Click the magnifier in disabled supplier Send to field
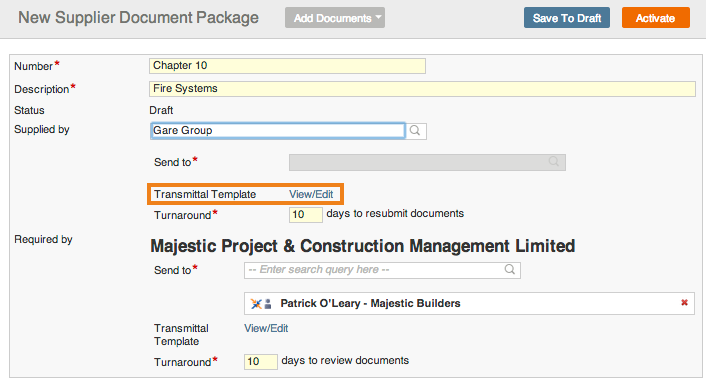 pos(553,162)
